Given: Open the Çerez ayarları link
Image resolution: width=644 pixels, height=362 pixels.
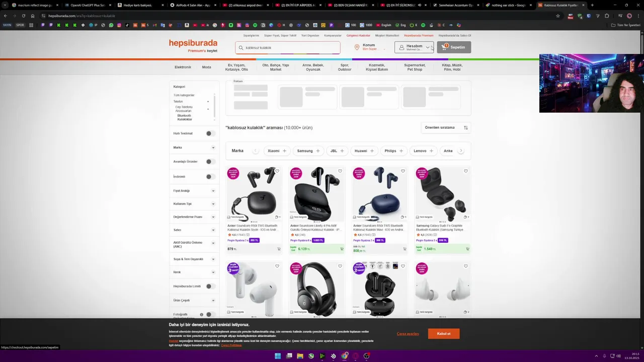Looking at the screenshot, I should point(408,334).
